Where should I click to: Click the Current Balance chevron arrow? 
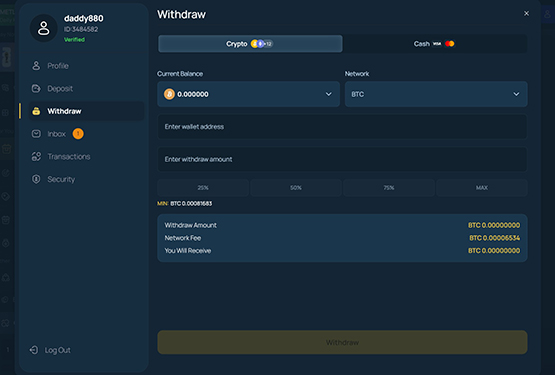click(328, 94)
